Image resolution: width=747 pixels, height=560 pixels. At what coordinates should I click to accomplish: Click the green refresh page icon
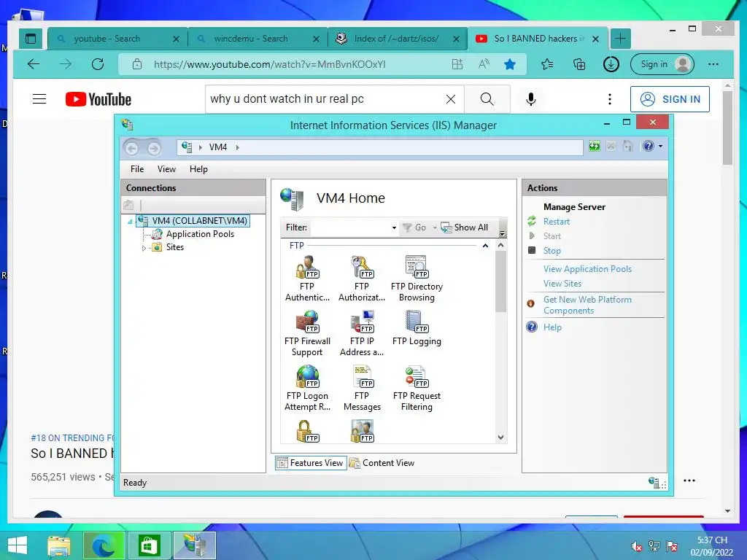pyautogui.click(x=594, y=146)
